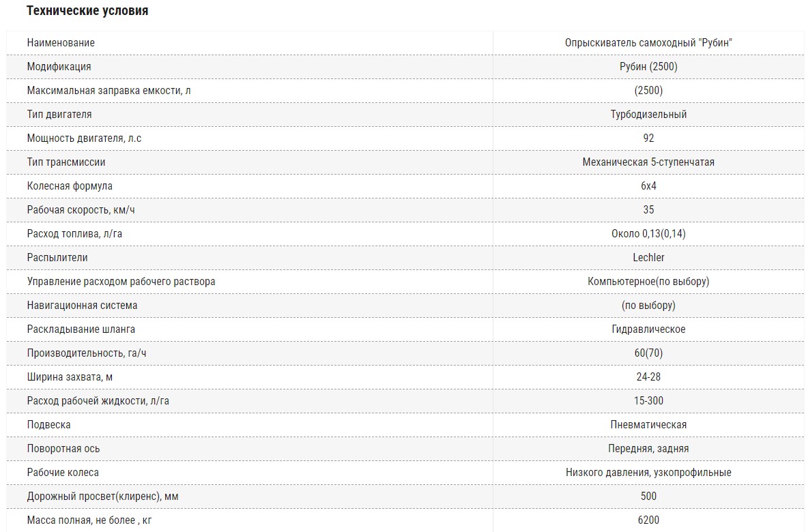Select the Механическая 5-ступенчатая transmission value

(648, 162)
